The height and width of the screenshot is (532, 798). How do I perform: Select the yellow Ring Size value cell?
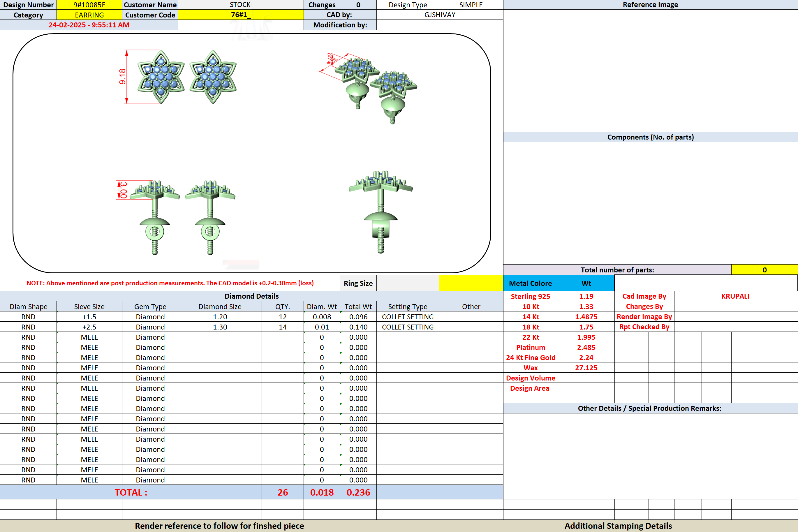tap(471, 283)
